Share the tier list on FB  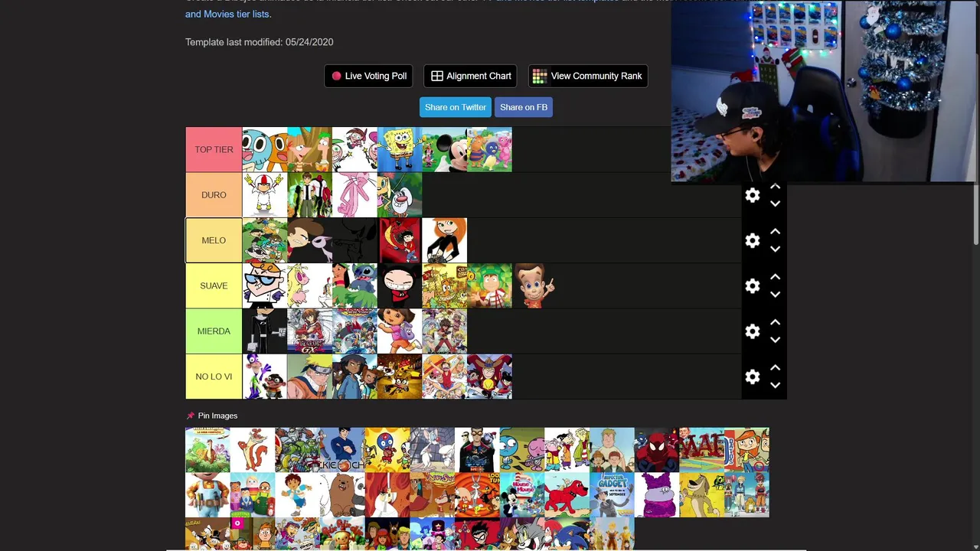[524, 107]
